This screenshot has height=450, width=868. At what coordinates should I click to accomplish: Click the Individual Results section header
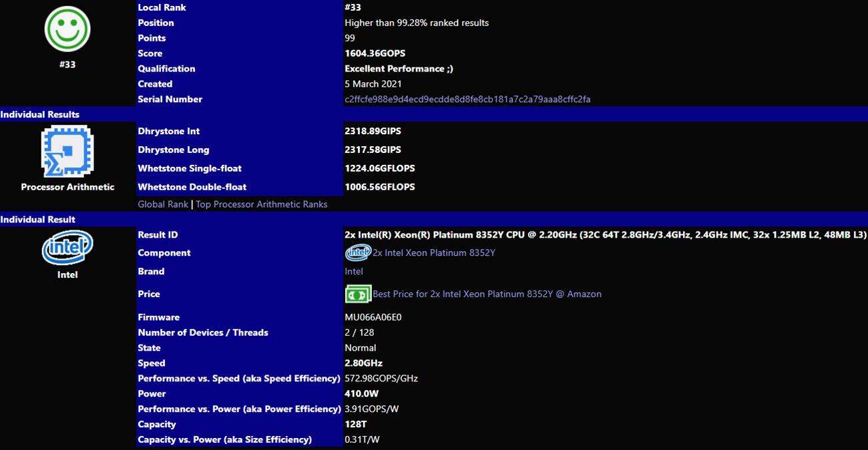pyautogui.click(x=40, y=115)
